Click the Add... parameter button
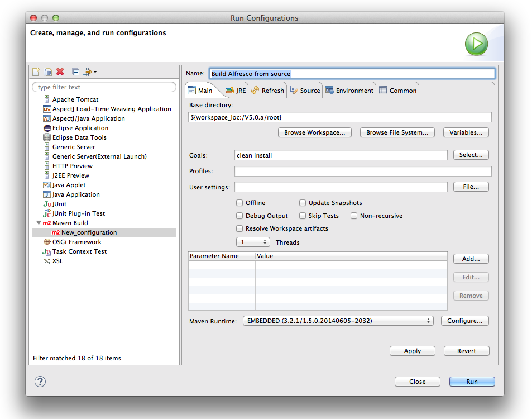The height and width of the screenshot is (419, 532). point(471,259)
